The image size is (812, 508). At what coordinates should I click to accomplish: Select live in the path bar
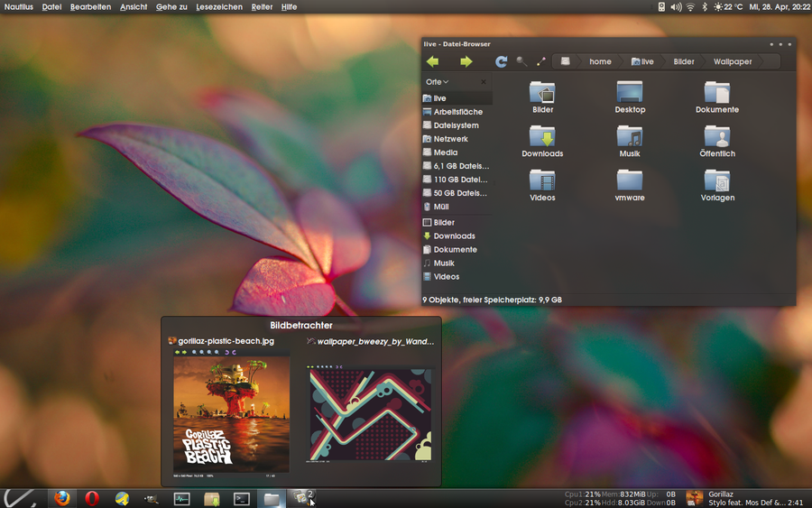click(x=642, y=61)
